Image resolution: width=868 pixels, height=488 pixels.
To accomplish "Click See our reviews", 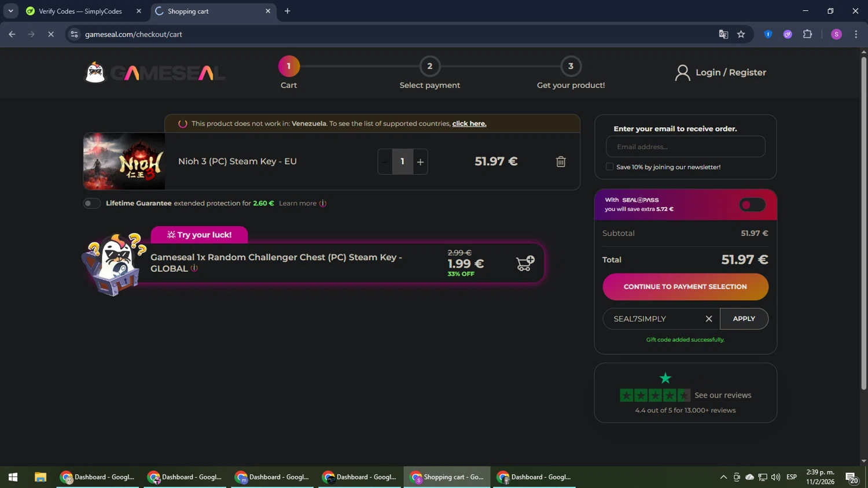I will 723,395.
